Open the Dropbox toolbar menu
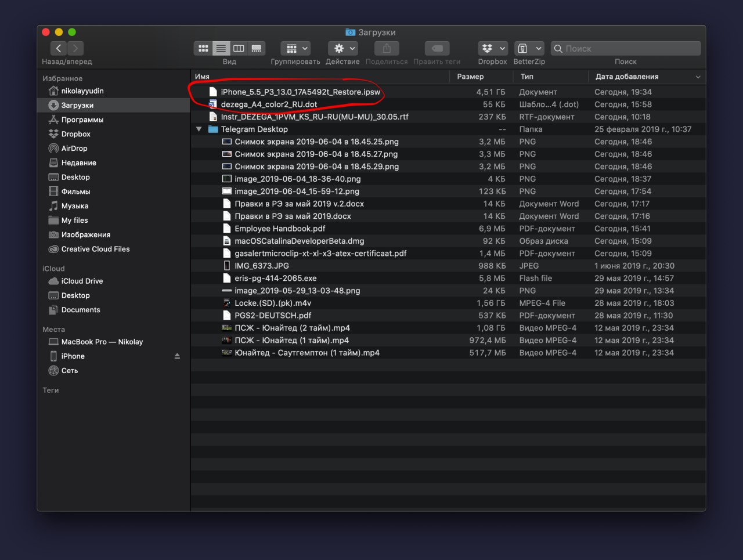 (x=493, y=48)
